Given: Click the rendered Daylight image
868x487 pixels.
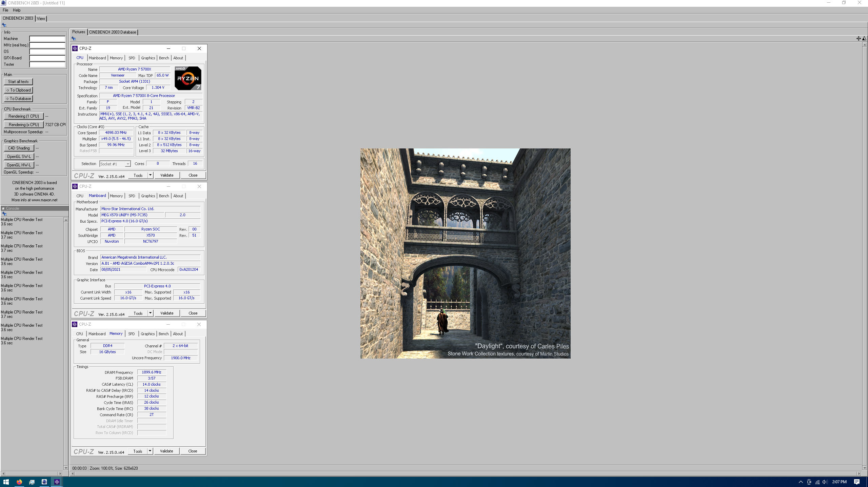Looking at the screenshot, I should click(x=465, y=253).
